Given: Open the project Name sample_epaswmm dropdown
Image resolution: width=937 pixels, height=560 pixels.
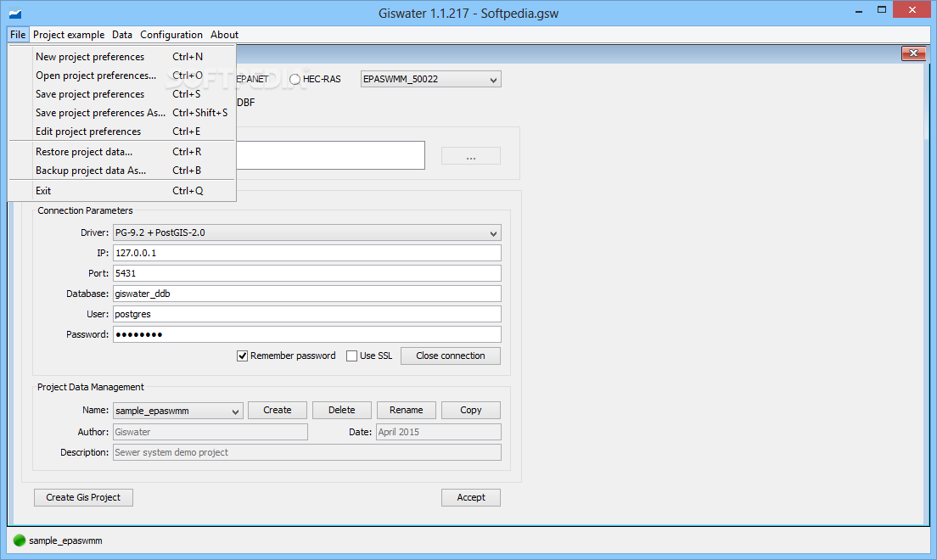Looking at the screenshot, I should click(x=178, y=411).
